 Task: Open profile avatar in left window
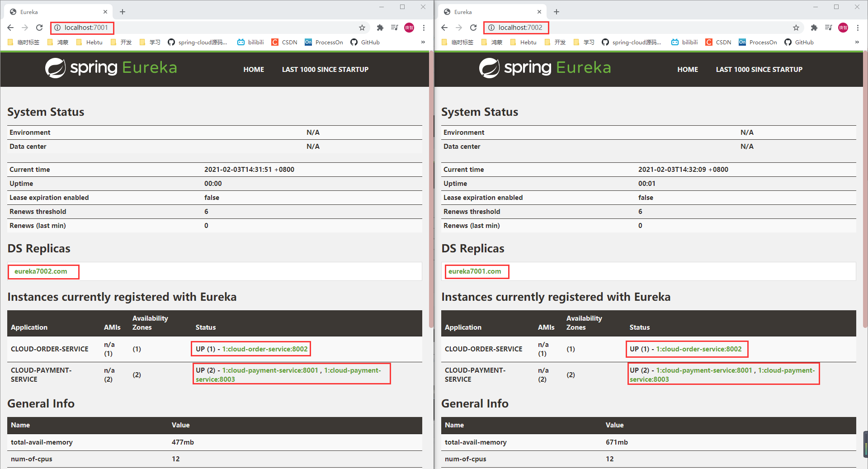pyautogui.click(x=409, y=28)
